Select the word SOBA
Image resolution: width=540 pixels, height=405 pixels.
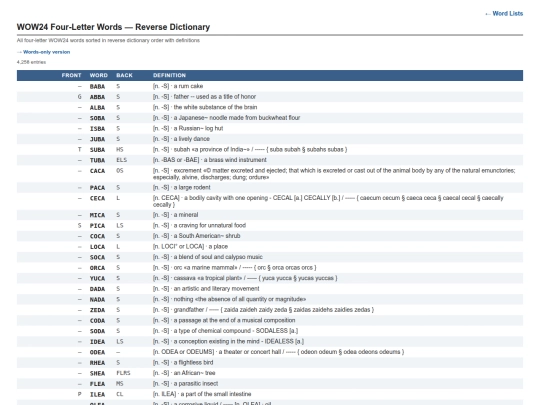[97, 118]
